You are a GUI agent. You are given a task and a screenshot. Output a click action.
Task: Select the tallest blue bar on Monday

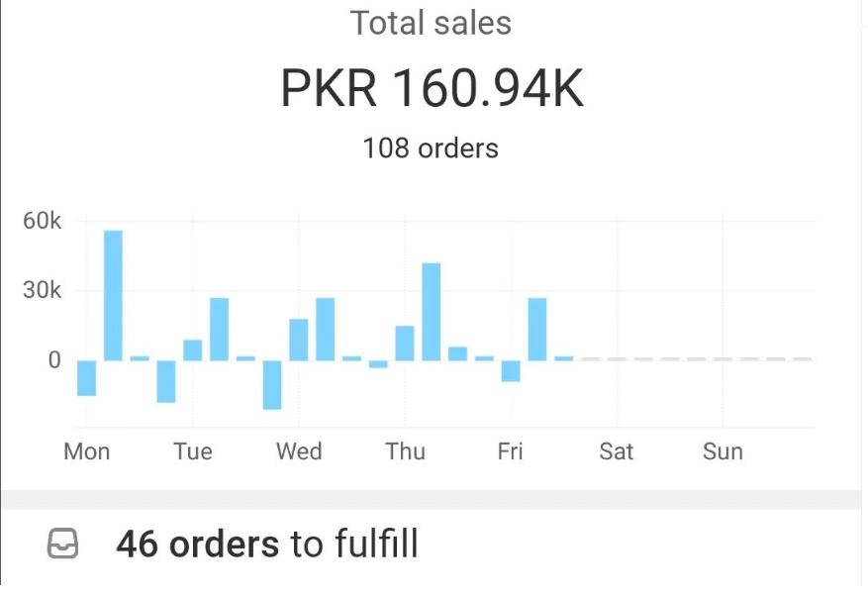point(113,295)
